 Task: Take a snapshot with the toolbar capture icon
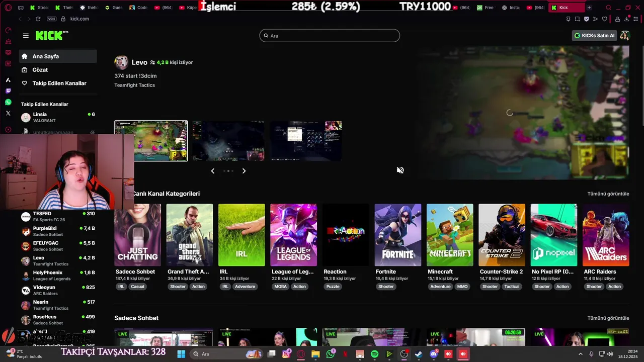(577, 19)
